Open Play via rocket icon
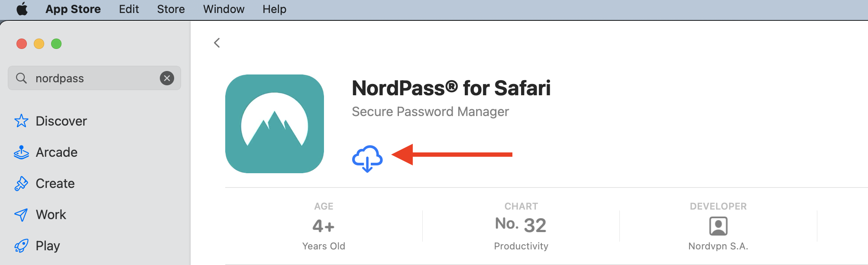Image resolution: width=868 pixels, height=265 pixels. (x=21, y=246)
